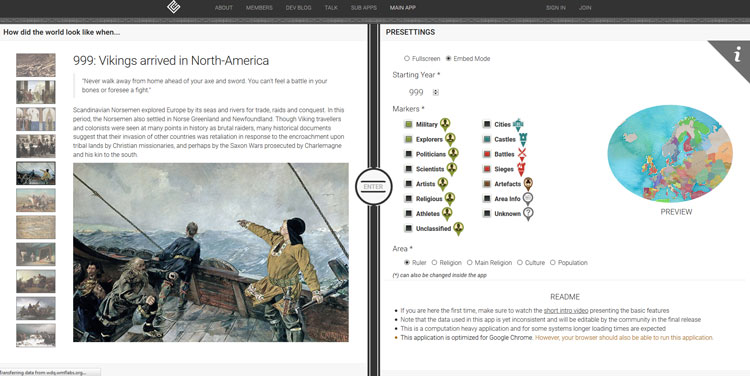Click the JOIN link
This screenshot has height=376, width=750.
coord(585,8)
